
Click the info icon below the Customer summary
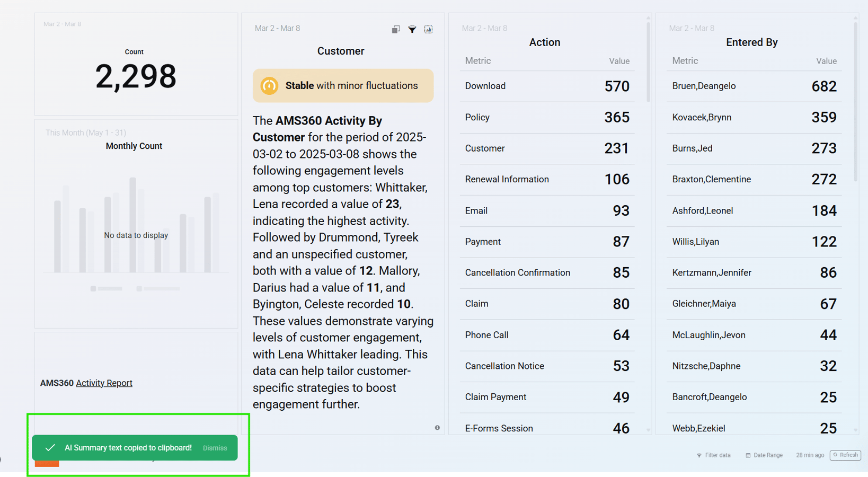click(x=437, y=427)
